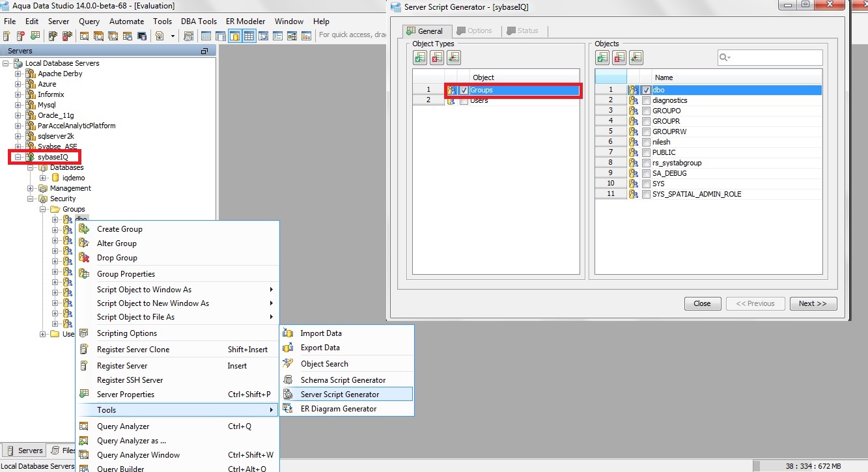Screen dimensions: 868x472
Task: Click the Group Properties icon
Action: [84, 273]
